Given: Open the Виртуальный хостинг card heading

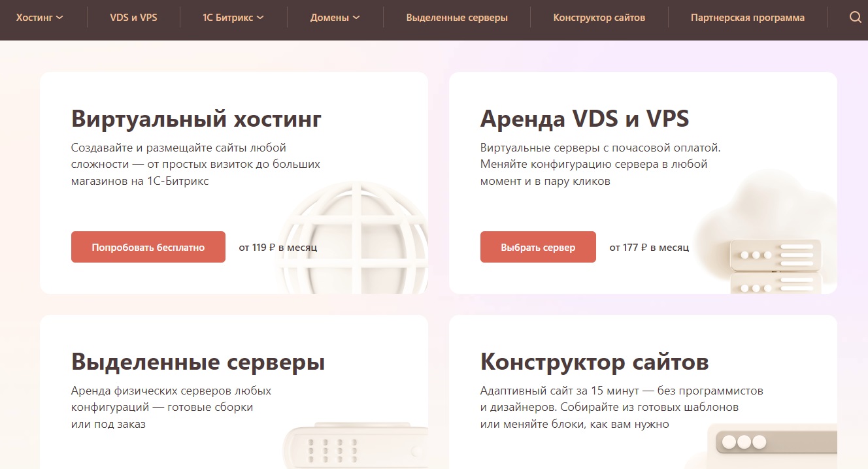Looking at the screenshot, I should pyautogui.click(x=196, y=118).
